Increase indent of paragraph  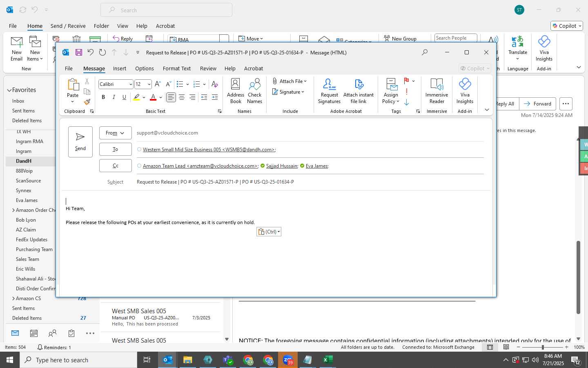pyautogui.click(x=215, y=97)
